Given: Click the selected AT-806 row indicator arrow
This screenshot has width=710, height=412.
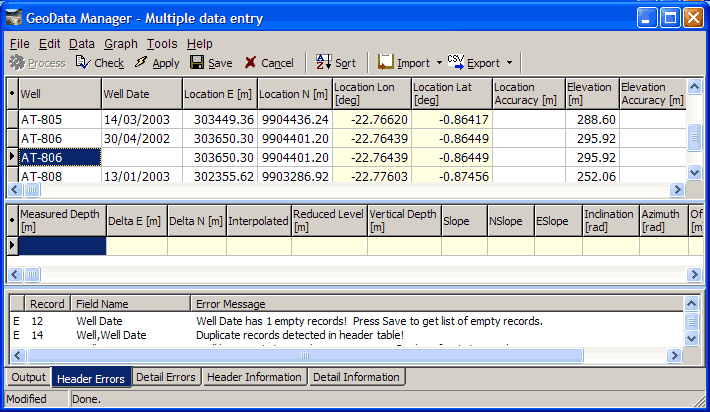Looking at the screenshot, I should 13,157.
